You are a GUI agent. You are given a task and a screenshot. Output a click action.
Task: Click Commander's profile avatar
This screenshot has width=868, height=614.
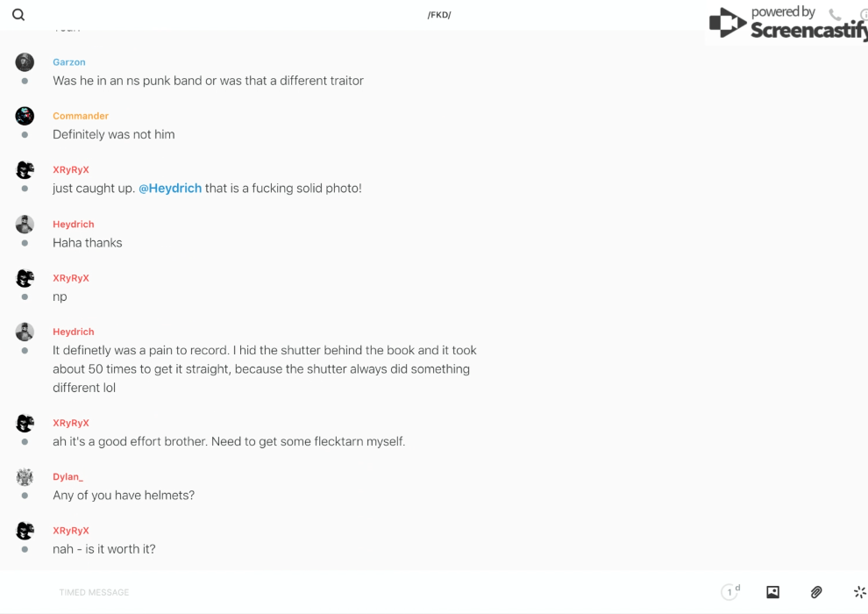click(25, 116)
